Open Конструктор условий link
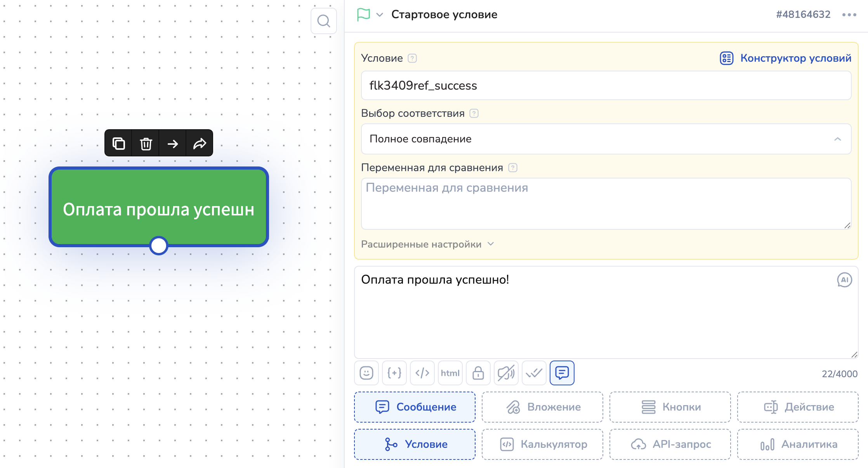 click(785, 58)
